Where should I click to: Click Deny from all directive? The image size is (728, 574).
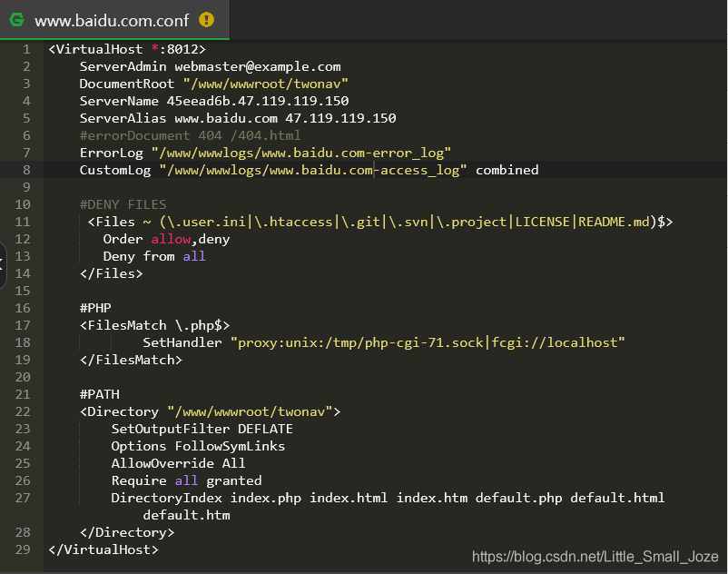154,256
